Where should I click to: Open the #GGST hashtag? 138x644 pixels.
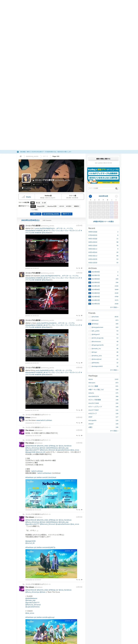tap(91, 424)
